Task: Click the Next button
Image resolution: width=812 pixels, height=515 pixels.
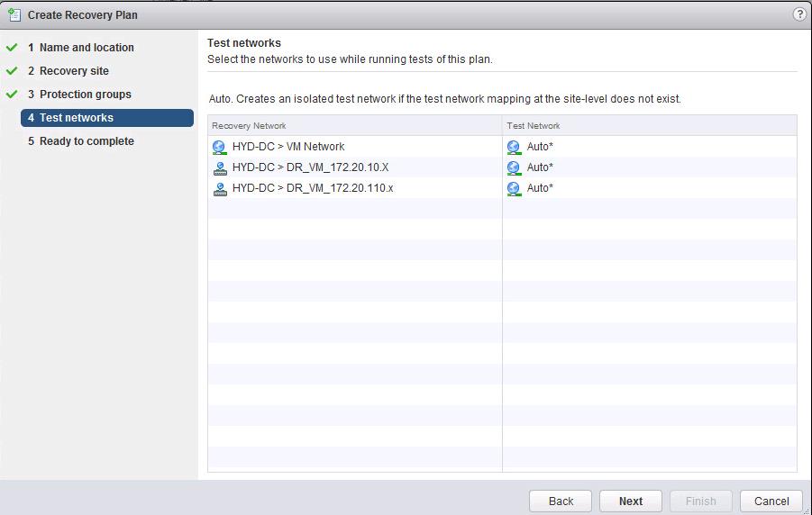Action: (631, 501)
